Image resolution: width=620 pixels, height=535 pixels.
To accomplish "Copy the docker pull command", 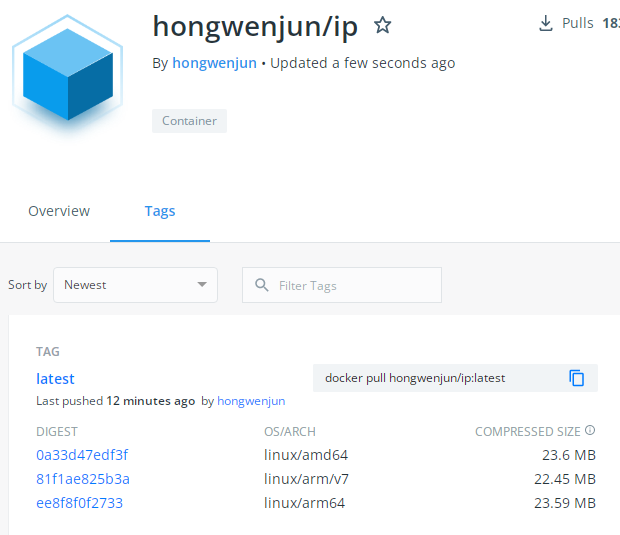I will pos(577,378).
